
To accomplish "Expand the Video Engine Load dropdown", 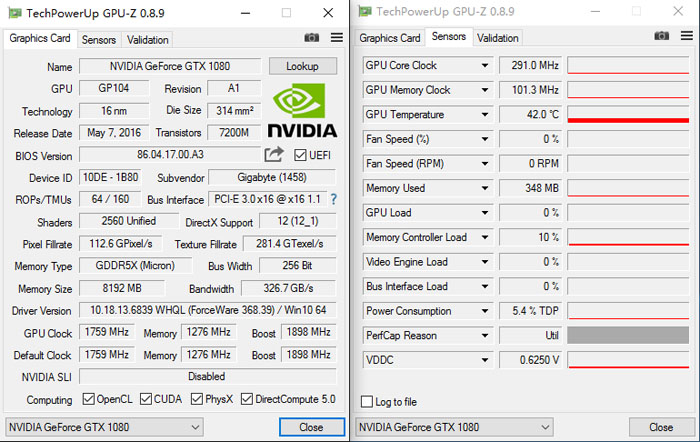I will pyautogui.click(x=485, y=262).
